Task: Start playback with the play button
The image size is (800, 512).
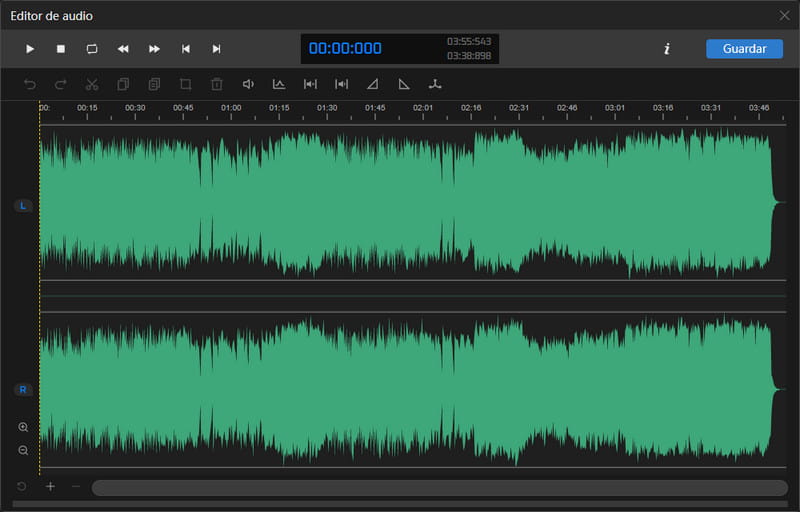Action: [x=30, y=49]
